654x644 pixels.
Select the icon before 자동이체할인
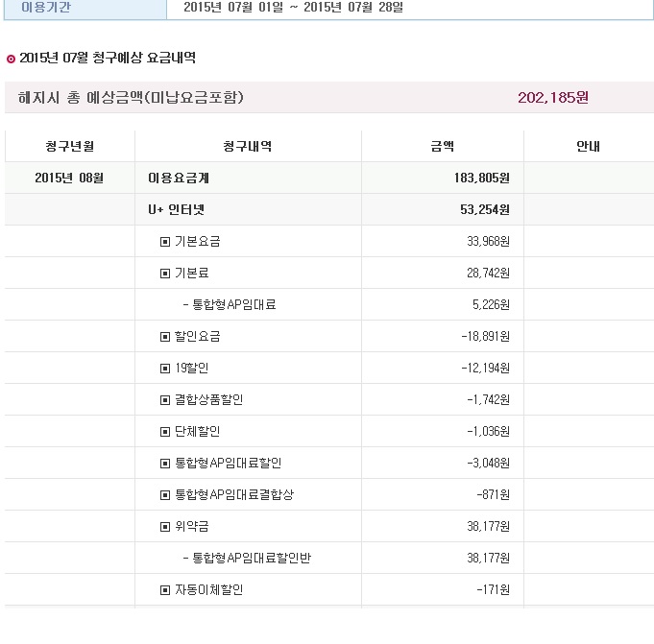(165, 590)
